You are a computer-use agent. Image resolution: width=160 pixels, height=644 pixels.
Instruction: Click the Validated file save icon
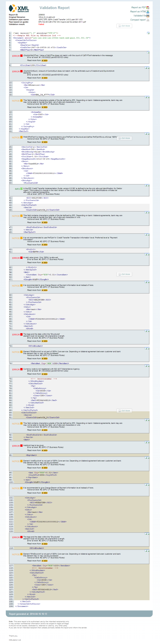(148, 16)
